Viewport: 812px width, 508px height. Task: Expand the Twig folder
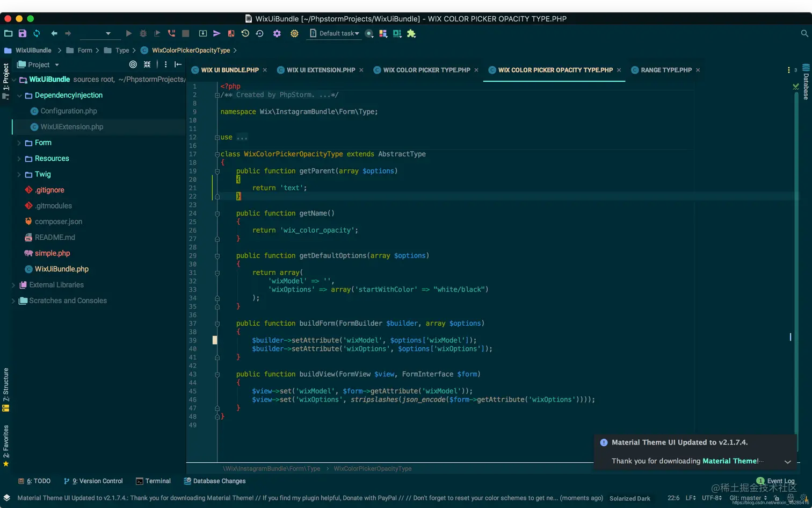[x=19, y=174]
